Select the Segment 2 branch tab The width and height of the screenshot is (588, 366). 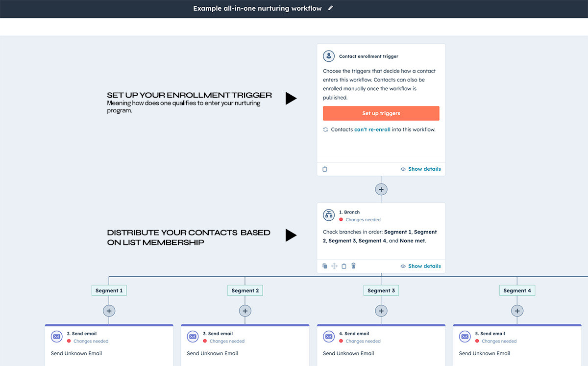[x=245, y=290]
